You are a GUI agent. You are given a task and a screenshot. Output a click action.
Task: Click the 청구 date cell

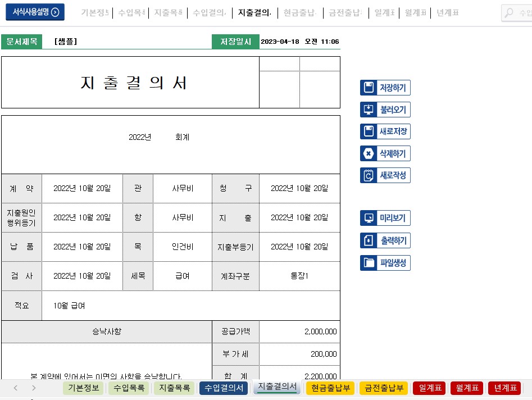pos(299,188)
